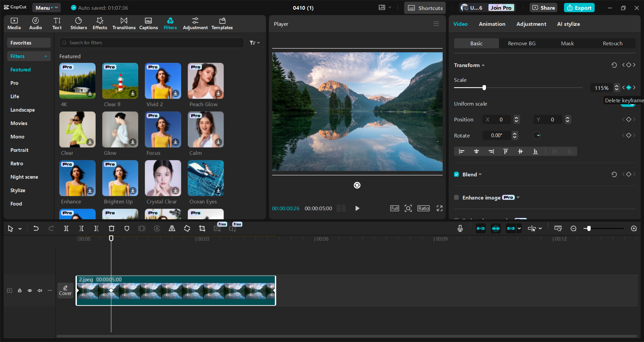
Task: Select the Split tool in the timeline toolbar
Action: (66, 228)
